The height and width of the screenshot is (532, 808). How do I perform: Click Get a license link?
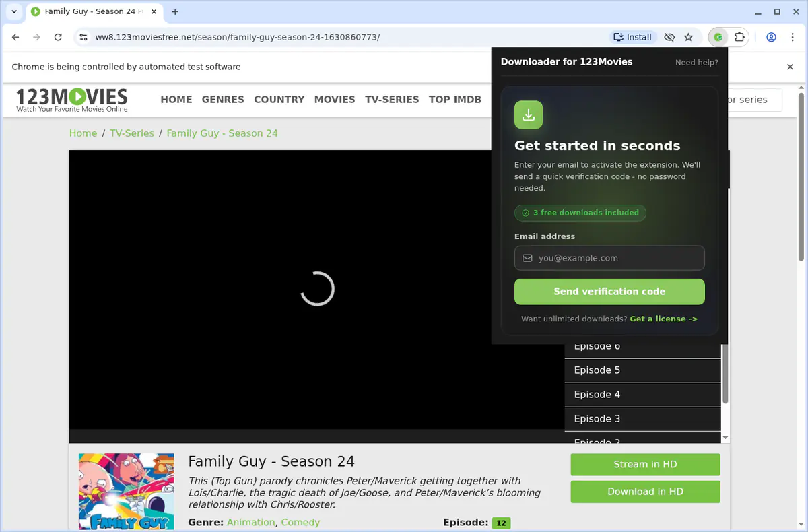[664, 319]
